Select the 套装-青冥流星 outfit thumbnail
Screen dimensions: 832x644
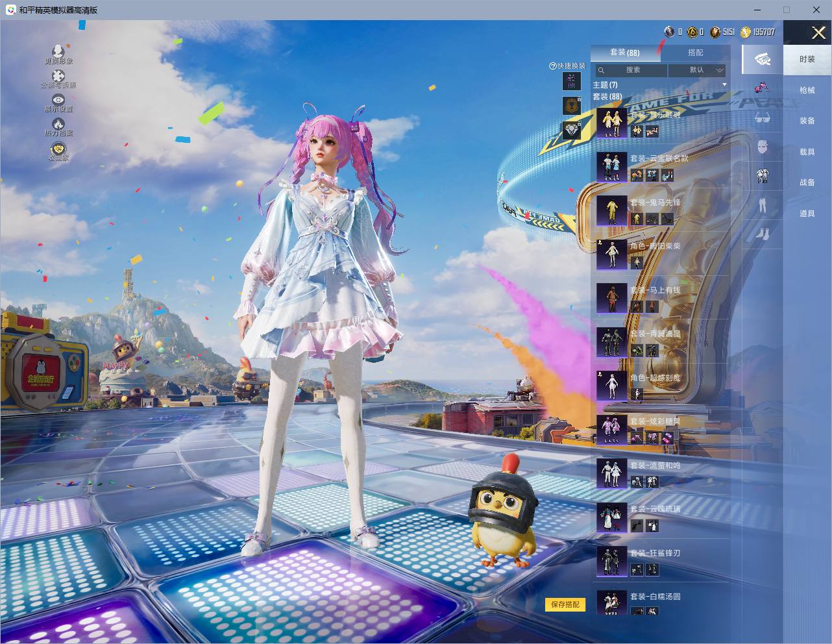point(612,342)
